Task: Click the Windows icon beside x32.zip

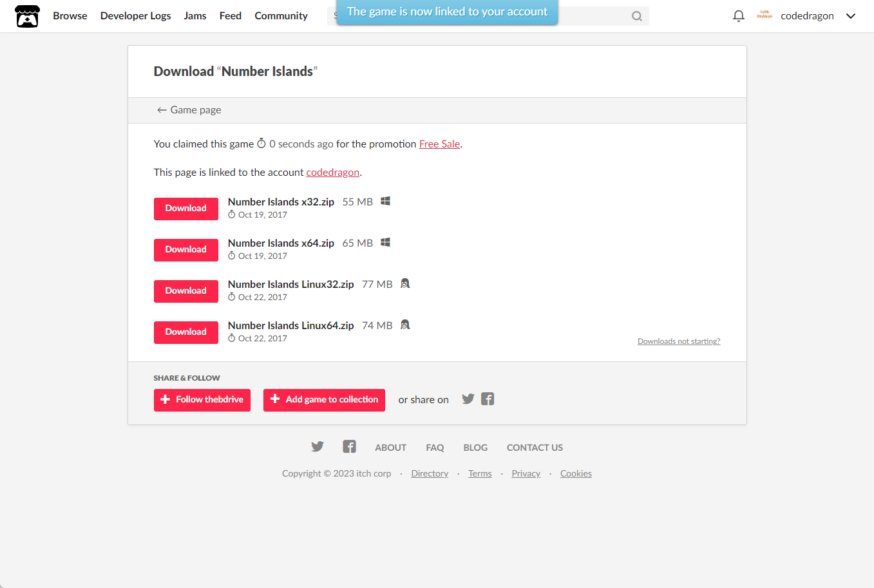Action: click(385, 201)
